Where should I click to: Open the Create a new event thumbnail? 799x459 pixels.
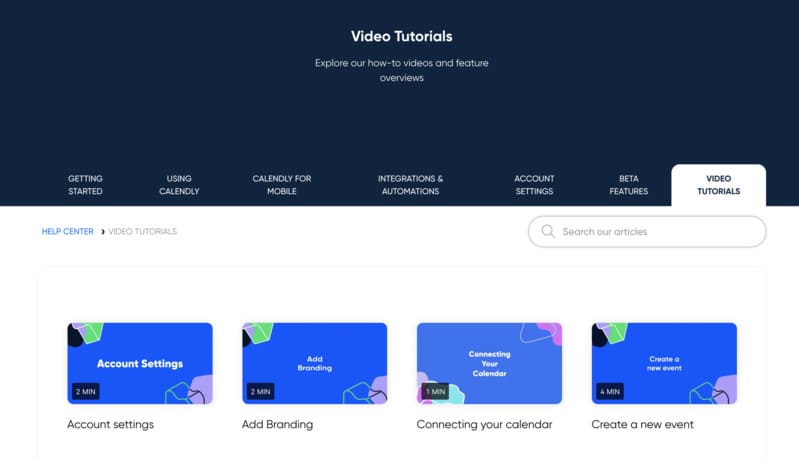tap(664, 363)
